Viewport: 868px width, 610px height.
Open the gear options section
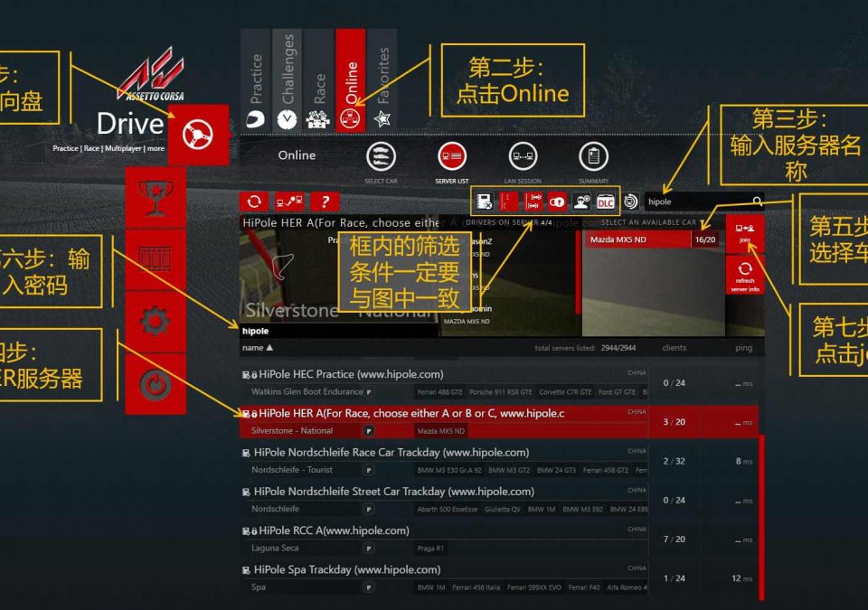pos(156,322)
